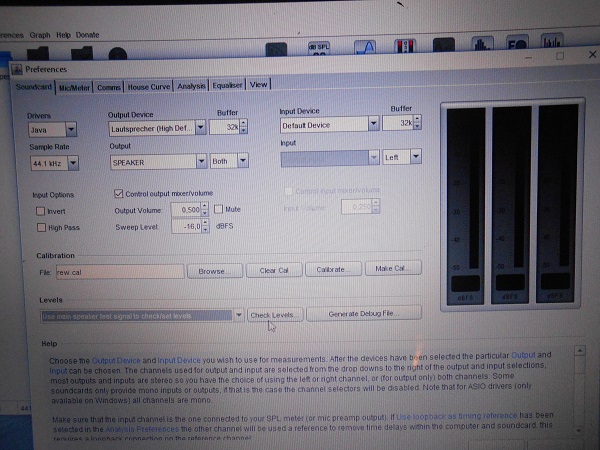Click the Output Device Buffer 32k spinner
This screenshot has width=600, height=450.
tap(228, 127)
